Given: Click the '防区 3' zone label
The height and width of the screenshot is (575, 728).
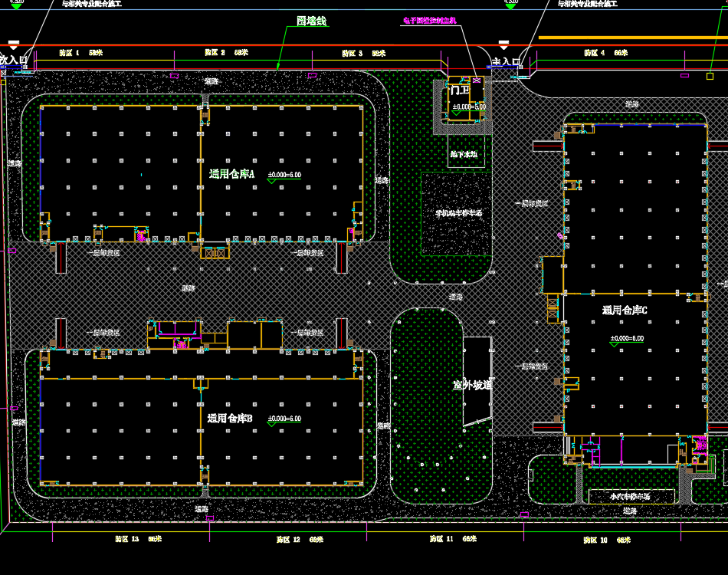Looking at the screenshot, I should coord(353,54).
